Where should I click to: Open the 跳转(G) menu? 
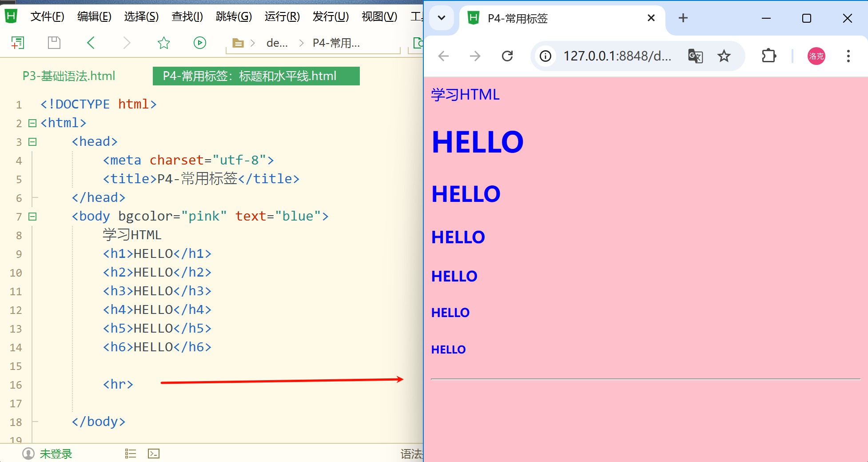pyautogui.click(x=234, y=17)
